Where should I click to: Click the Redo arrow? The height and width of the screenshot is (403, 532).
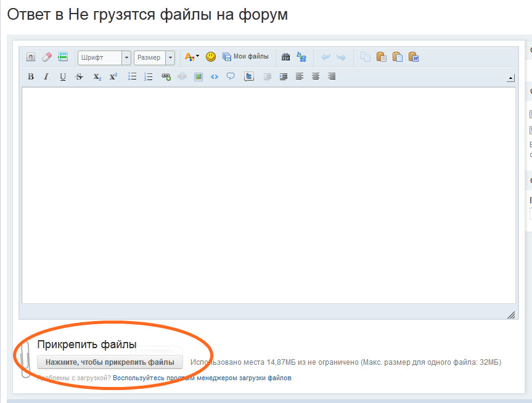coord(341,57)
